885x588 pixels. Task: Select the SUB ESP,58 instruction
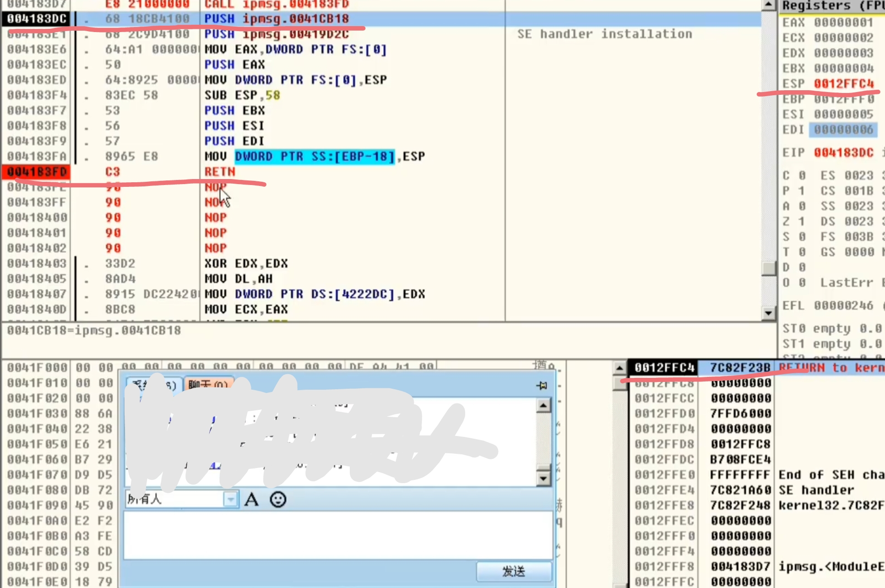(x=242, y=95)
